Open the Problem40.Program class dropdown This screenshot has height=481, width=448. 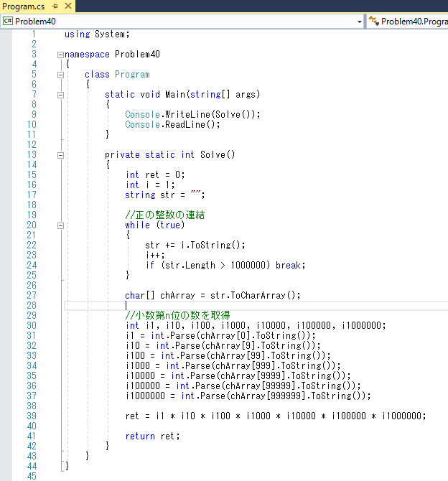414,21
